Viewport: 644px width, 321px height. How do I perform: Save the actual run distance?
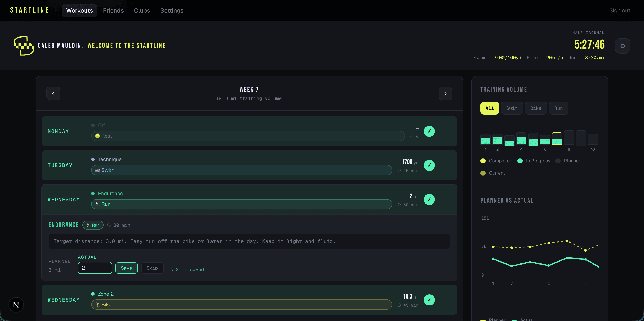pos(126,268)
